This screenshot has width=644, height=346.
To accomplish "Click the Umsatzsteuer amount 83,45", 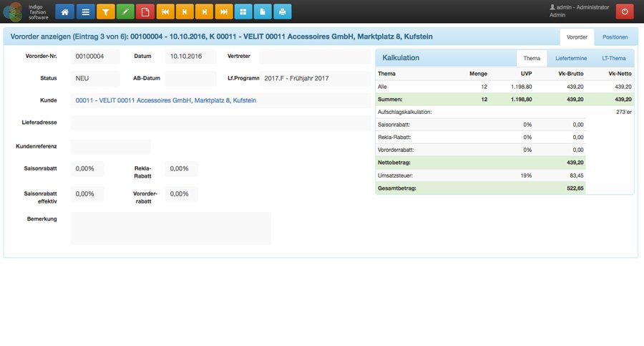I will [x=577, y=176].
